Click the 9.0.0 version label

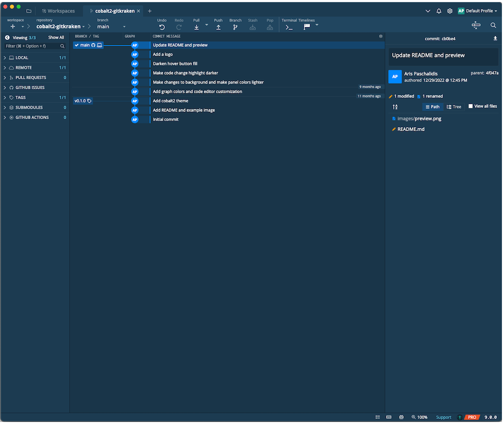coord(491,418)
